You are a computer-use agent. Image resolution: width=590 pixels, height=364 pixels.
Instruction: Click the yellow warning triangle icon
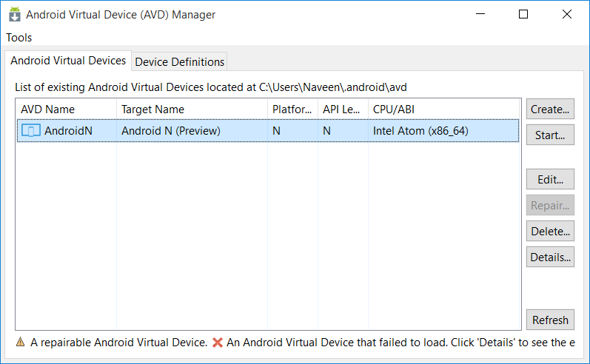coord(20,343)
